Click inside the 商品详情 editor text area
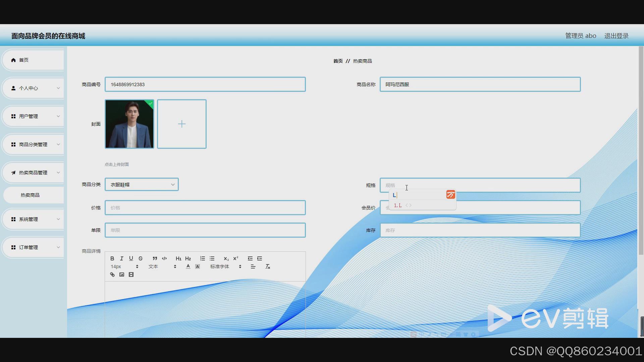644x362 pixels. [205, 309]
